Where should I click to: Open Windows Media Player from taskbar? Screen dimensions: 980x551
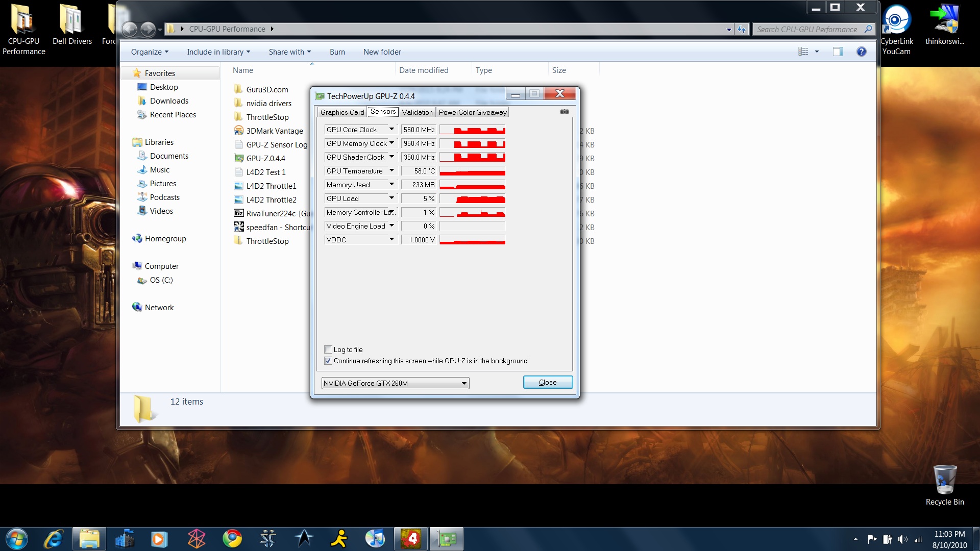tap(159, 539)
